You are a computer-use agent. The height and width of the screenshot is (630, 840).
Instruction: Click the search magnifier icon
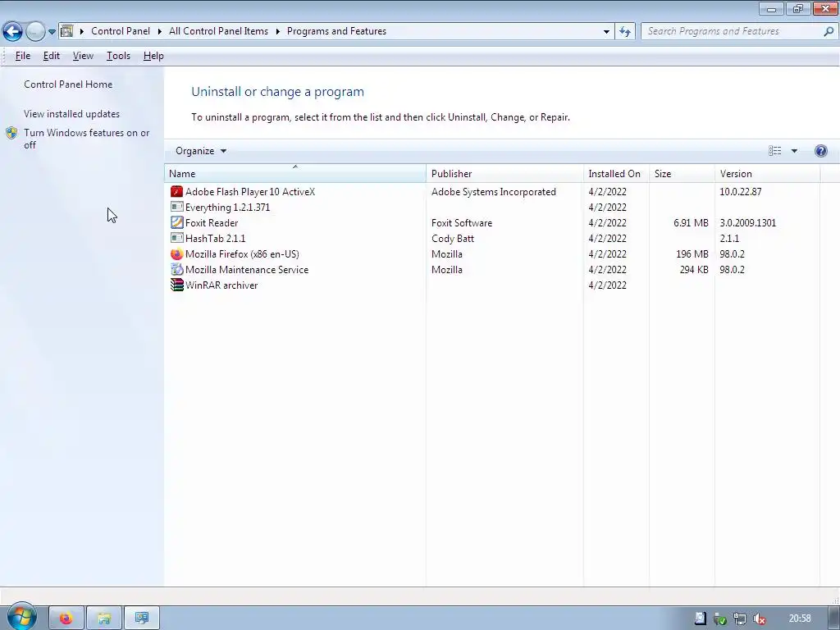829,32
